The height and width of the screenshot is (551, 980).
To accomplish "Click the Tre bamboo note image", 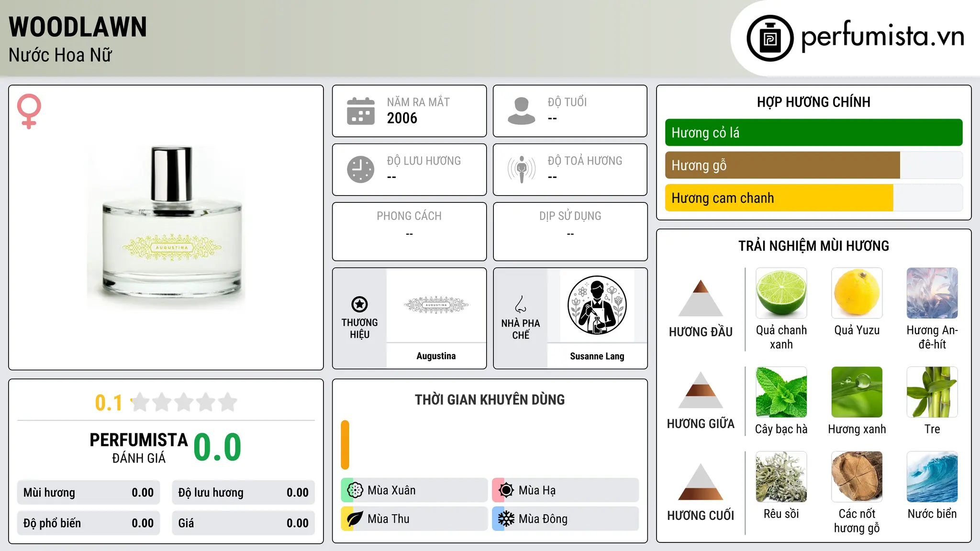I will (932, 392).
